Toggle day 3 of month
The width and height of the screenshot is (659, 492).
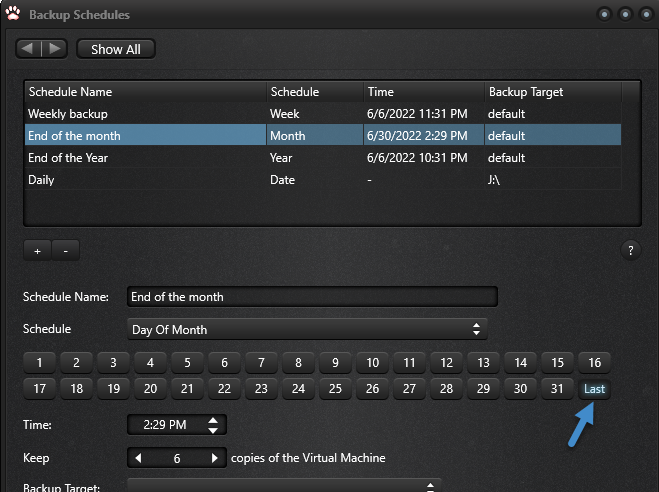(113, 363)
